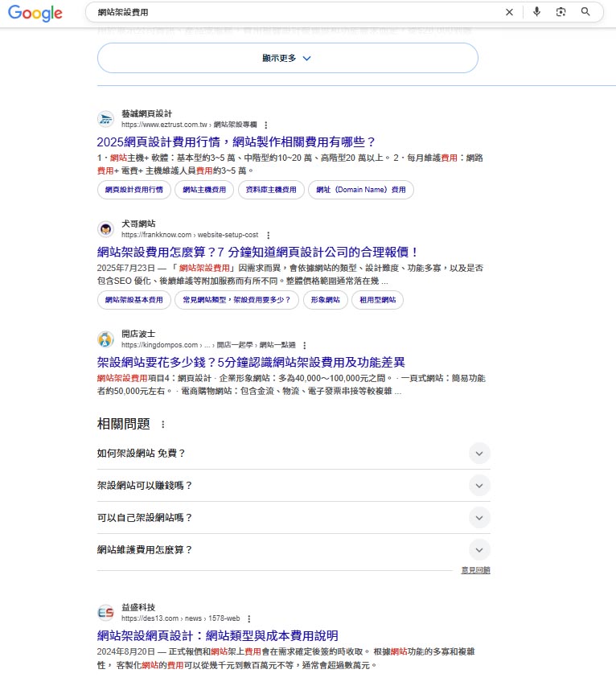Image resolution: width=616 pixels, height=690 pixels.
Task: Open the 網站架設費用怎麼算 result title
Action: click(257, 253)
